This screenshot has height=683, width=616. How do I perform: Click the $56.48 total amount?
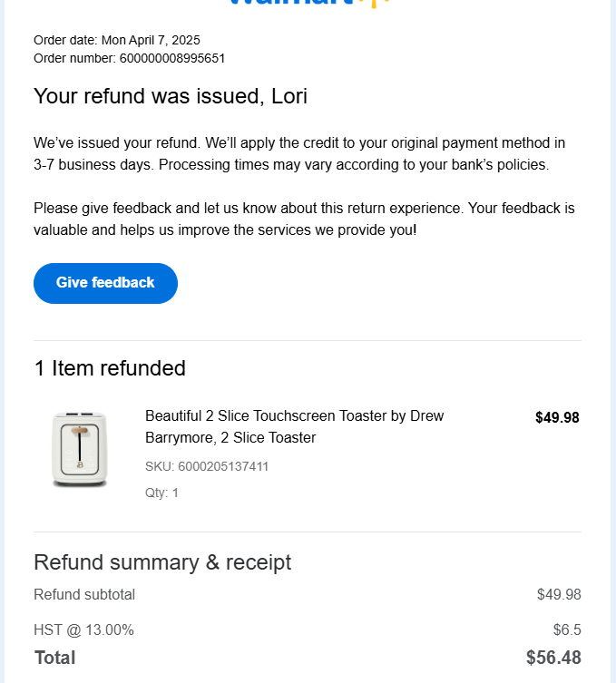pyautogui.click(x=552, y=658)
